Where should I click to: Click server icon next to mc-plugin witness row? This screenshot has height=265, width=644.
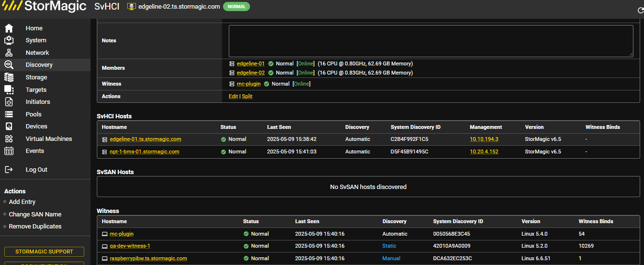tap(232, 84)
